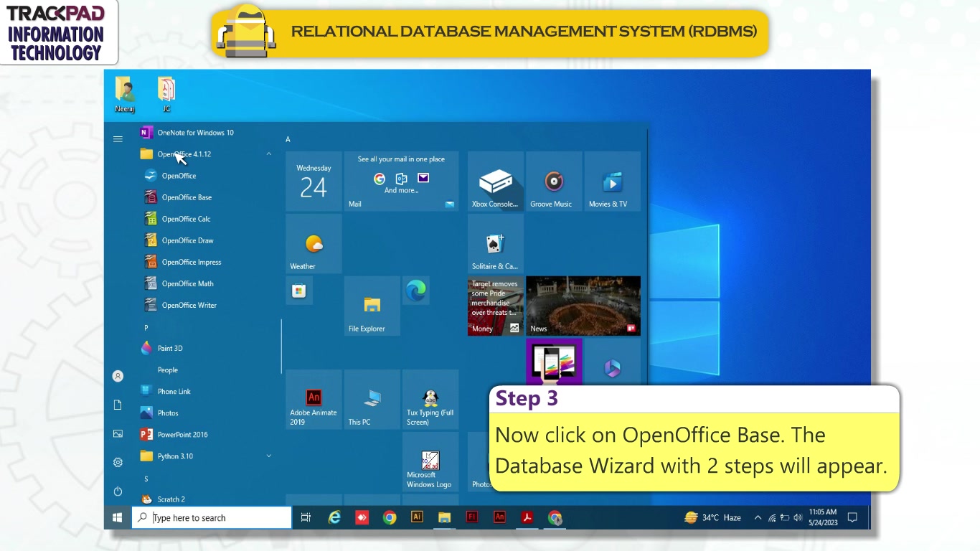Open OneNote for Windows 10
This screenshot has height=551, width=980.
189,133
